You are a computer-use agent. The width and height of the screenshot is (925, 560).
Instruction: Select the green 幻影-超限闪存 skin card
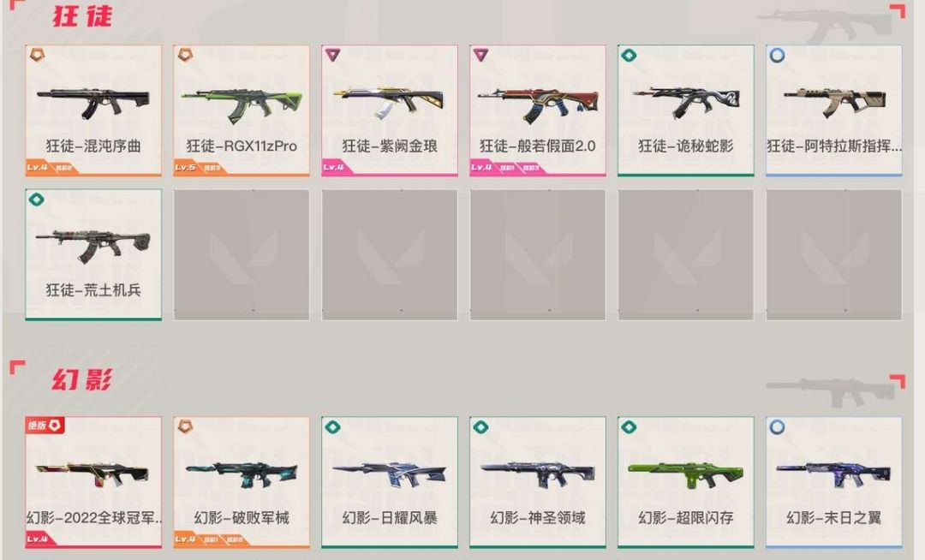(x=685, y=482)
